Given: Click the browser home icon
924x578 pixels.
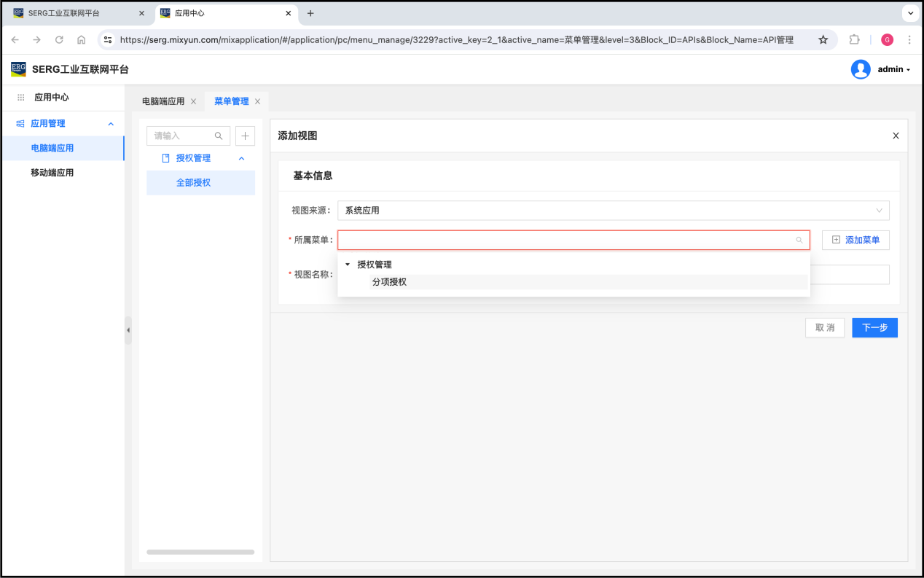Looking at the screenshot, I should [81, 40].
